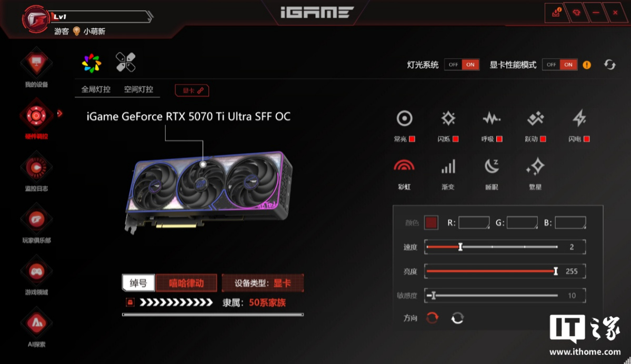Open the 显卡 linked device tag
This screenshot has height=364, width=631.
(x=192, y=90)
